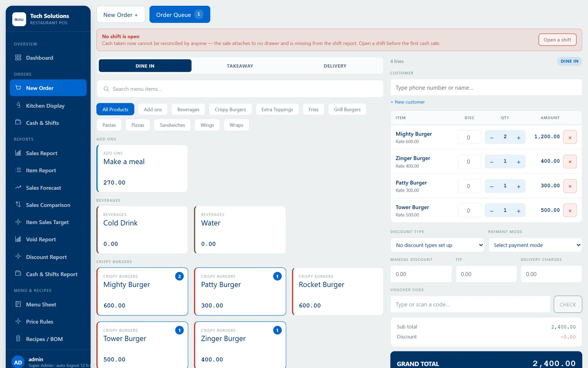
Task: Add Rocket Burger product card to order
Action: [338, 291]
